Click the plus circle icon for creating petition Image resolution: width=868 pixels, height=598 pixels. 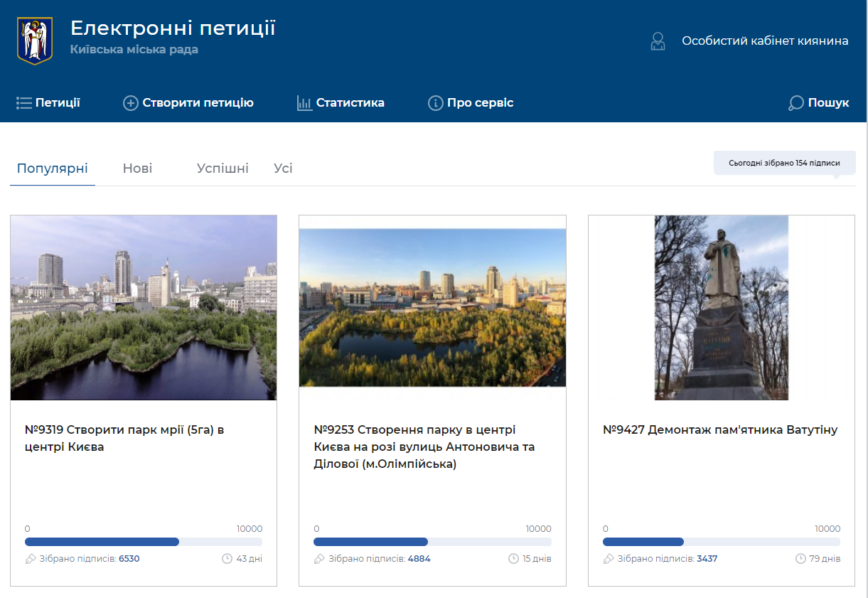131,103
